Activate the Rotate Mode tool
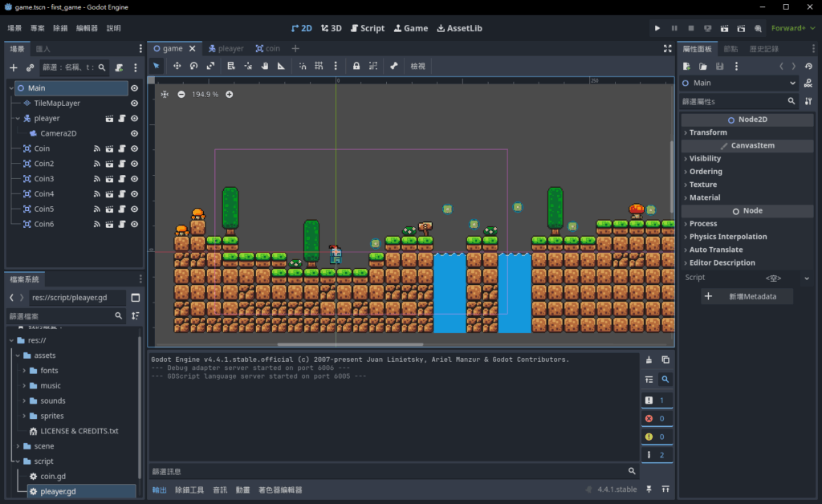The width and height of the screenshot is (822, 504). (194, 66)
